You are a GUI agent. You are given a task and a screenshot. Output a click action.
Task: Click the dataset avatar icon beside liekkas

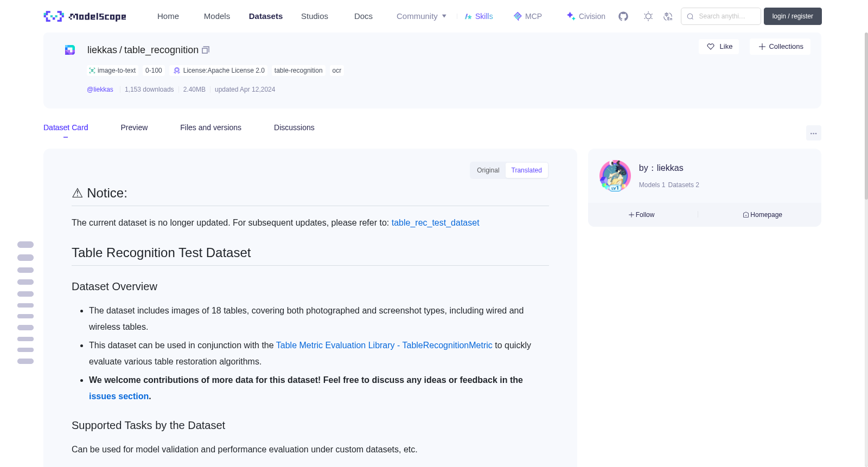(x=70, y=50)
